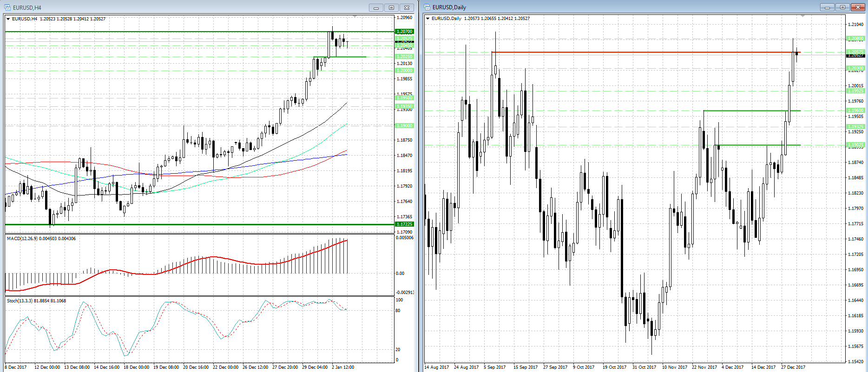
Task: Select the 1.20300 level label in Daily chart
Action: pyautogui.click(x=855, y=68)
